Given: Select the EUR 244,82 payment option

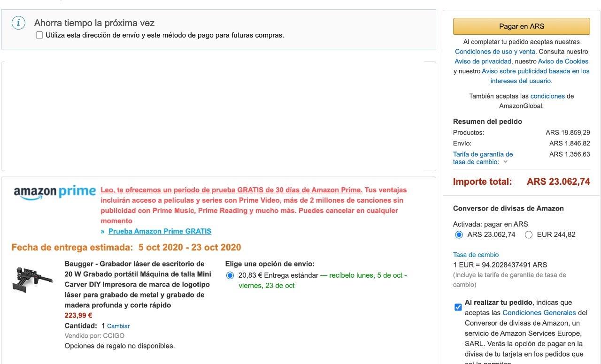Looking at the screenshot, I should tap(528, 235).
